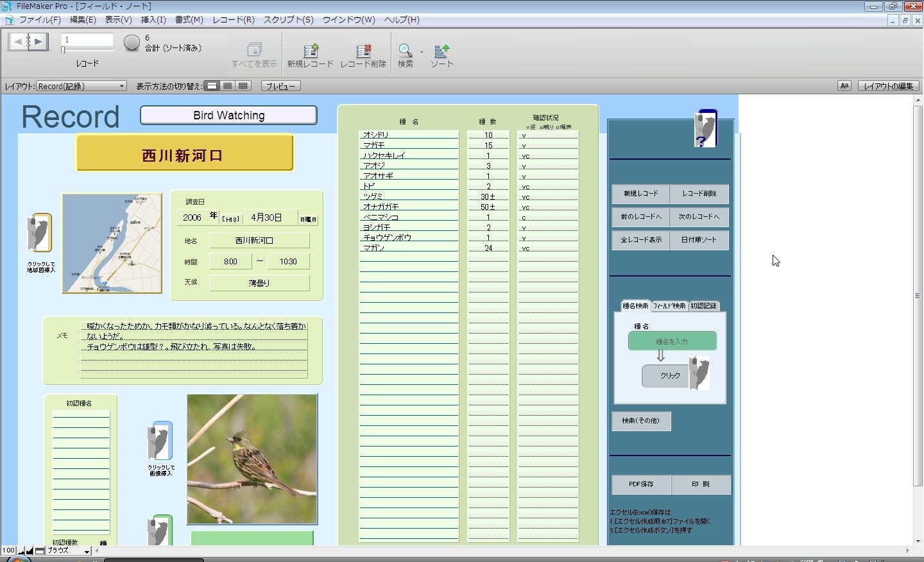Click the vertical scrollbar down arrow
The image size is (924, 562).
click(x=918, y=541)
